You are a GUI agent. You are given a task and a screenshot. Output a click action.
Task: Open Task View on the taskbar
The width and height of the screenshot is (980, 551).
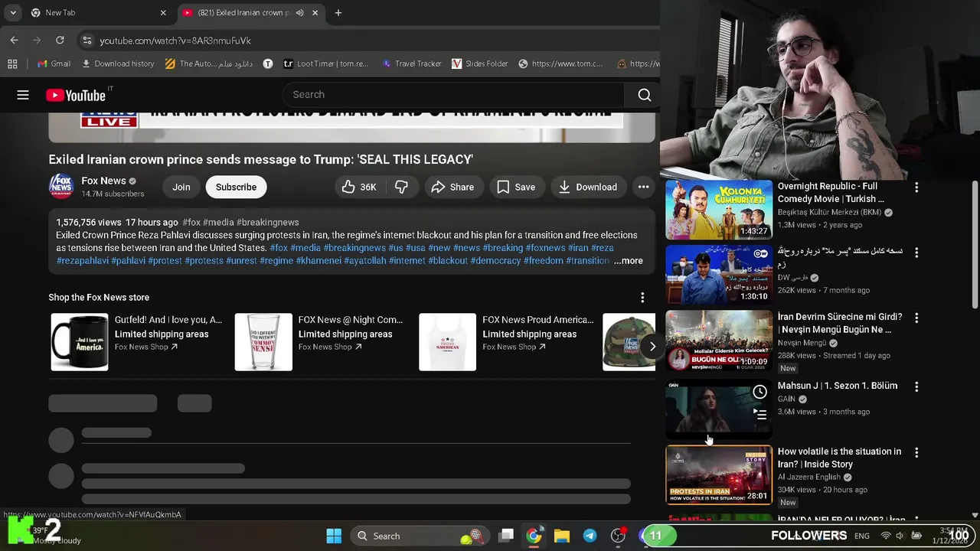(x=506, y=536)
